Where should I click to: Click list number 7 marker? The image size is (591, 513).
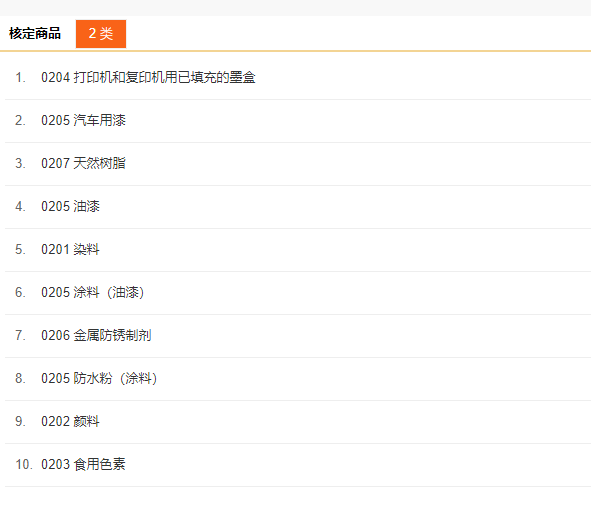click(x=20, y=335)
